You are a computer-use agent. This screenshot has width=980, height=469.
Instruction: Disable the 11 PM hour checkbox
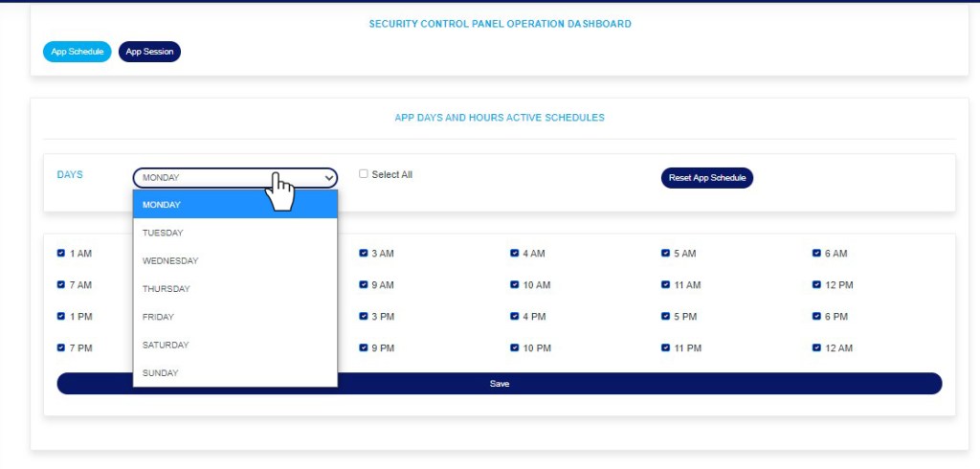click(x=666, y=348)
